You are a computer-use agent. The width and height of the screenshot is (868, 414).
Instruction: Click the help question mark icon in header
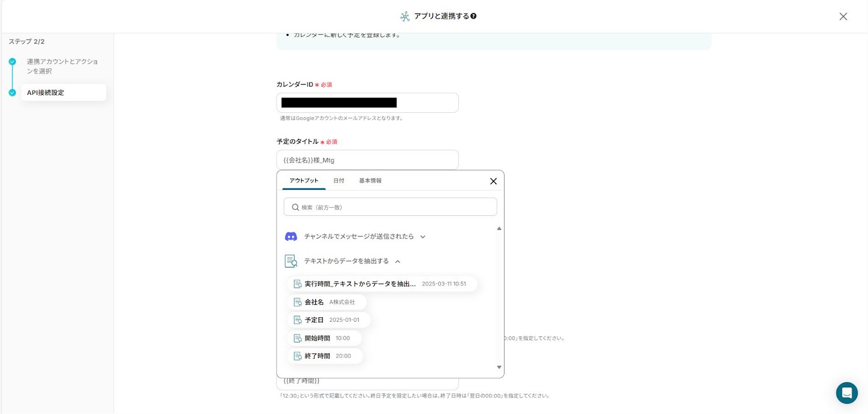pyautogui.click(x=474, y=16)
